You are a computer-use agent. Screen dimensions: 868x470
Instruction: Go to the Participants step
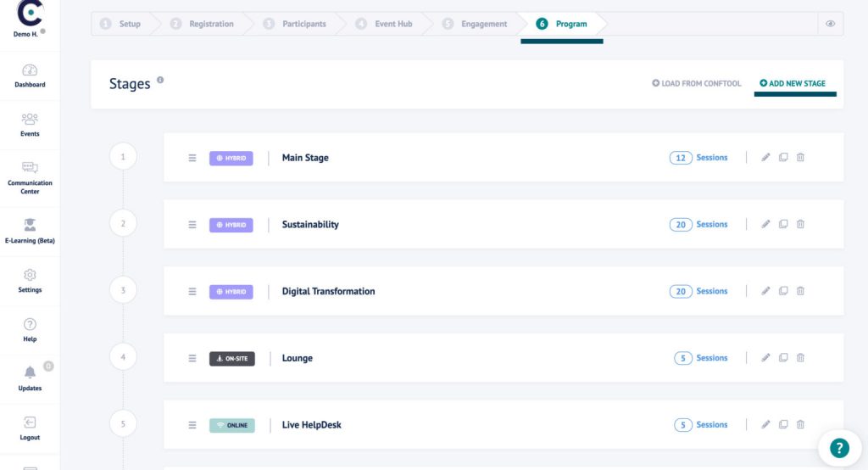(x=294, y=24)
